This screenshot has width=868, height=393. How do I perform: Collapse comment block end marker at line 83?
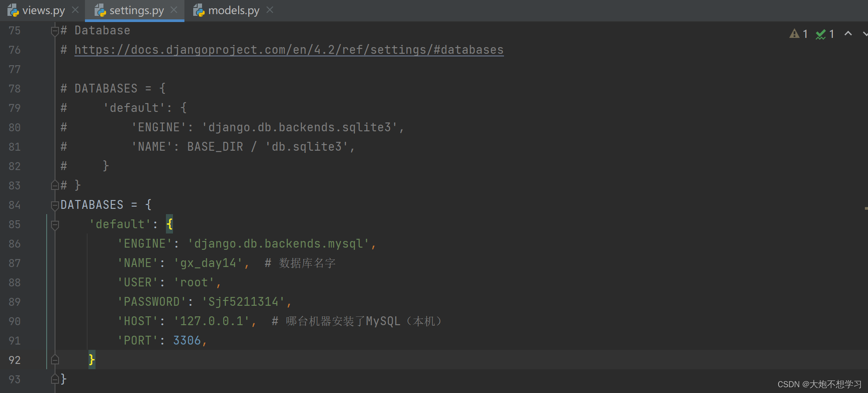pyautogui.click(x=55, y=185)
